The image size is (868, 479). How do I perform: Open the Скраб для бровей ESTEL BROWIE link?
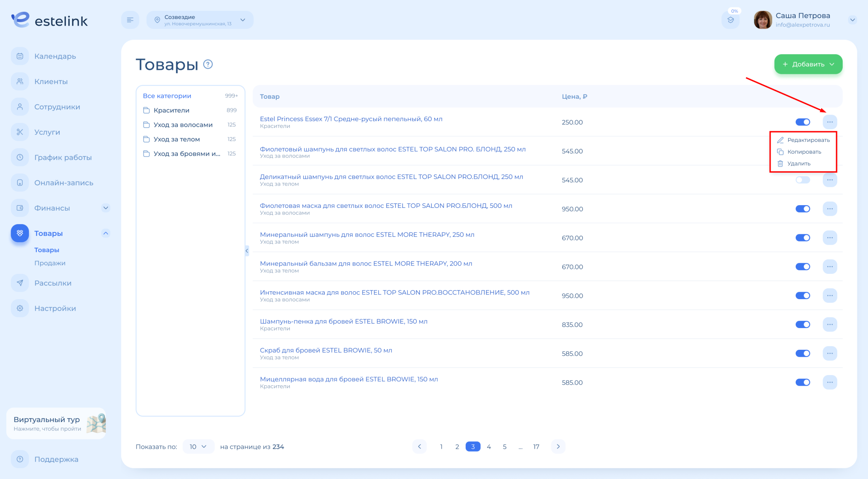tap(326, 350)
